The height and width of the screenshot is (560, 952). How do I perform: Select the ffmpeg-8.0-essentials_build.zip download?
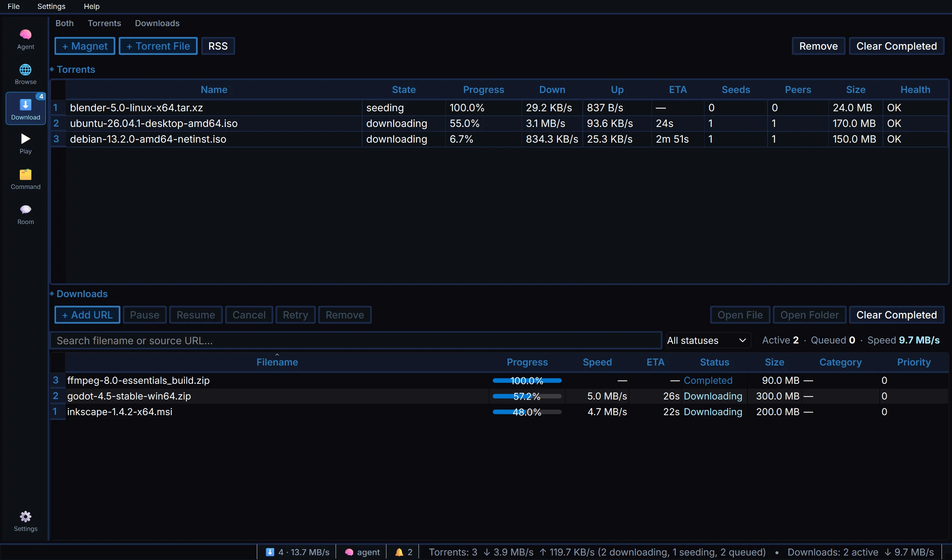click(500, 380)
